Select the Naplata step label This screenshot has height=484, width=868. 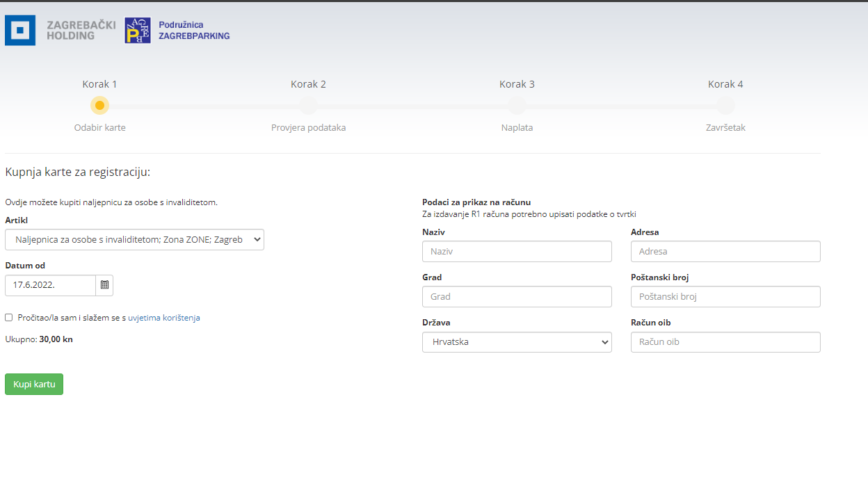(517, 128)
